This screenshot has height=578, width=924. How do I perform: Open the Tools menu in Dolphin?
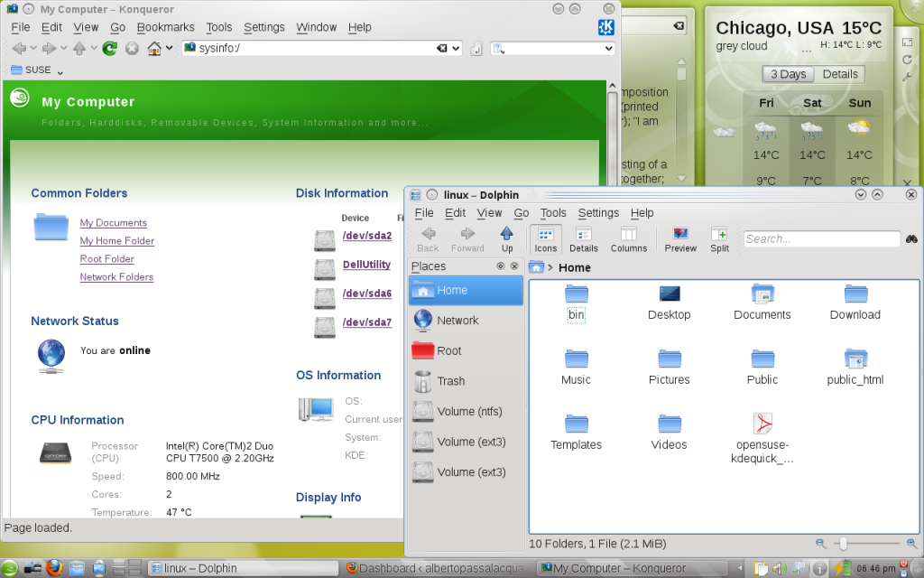[553, 213]
